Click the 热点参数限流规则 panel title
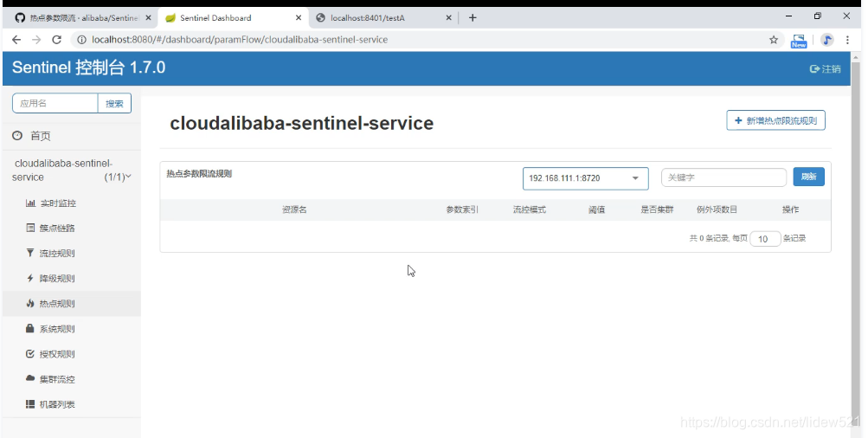 coord(199,174)
